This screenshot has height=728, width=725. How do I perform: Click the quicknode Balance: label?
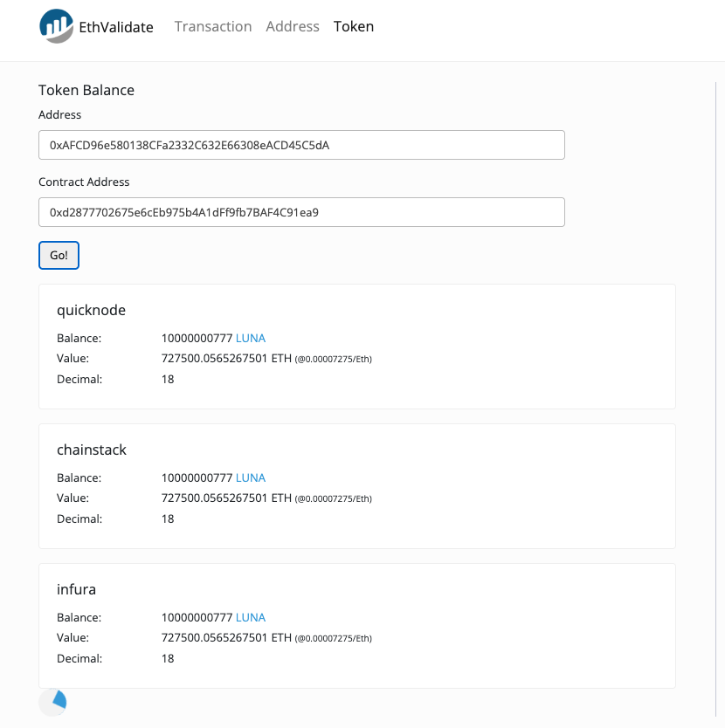pyautogui.click(x=79, y=338)
